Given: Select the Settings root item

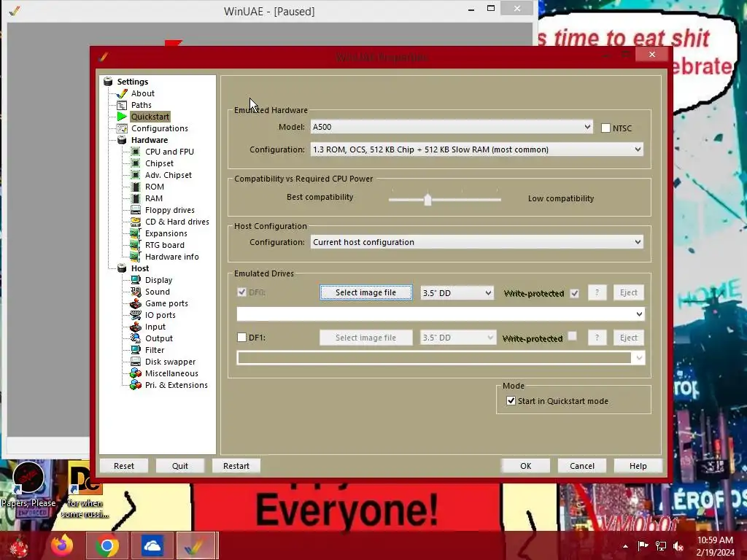Looking at the screenshot, I should [x=133, y=82].
